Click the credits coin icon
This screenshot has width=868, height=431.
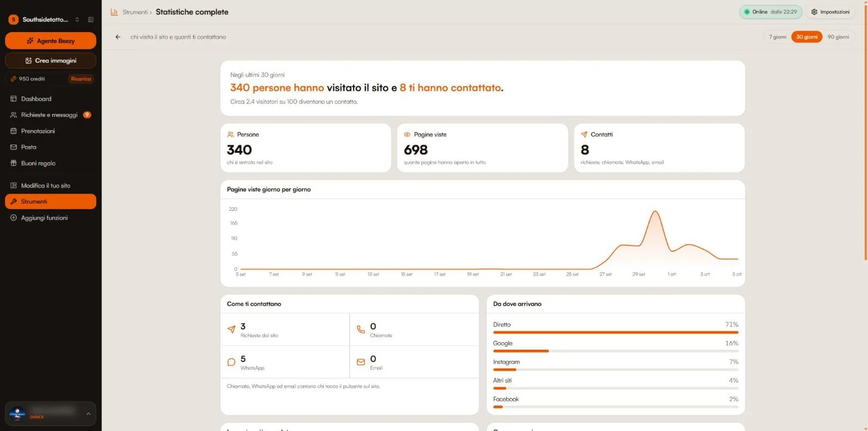tap(13, 79)
